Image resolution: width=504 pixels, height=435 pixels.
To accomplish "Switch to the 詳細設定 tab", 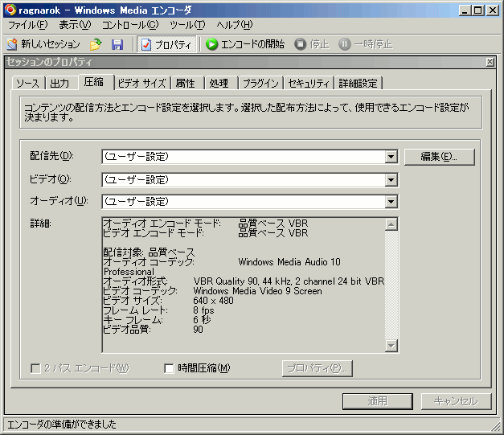I will (x=358, y=84).
